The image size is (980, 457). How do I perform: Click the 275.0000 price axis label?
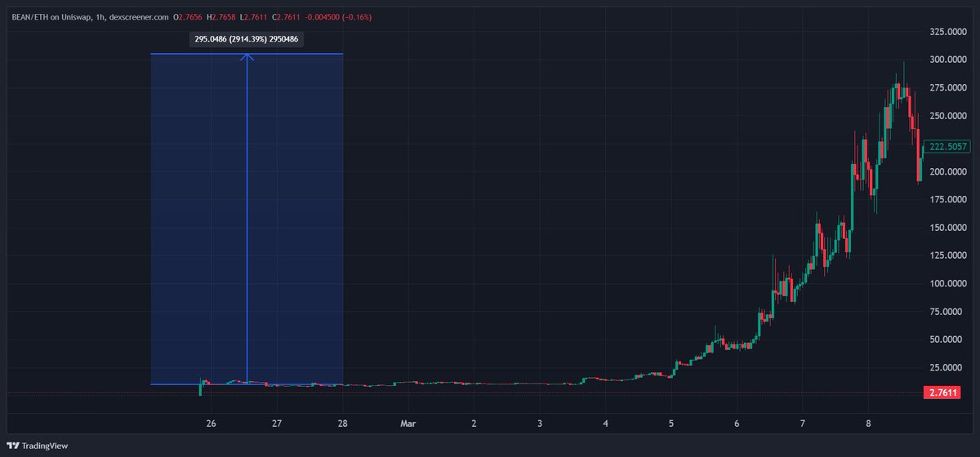[x=948, y=87]
